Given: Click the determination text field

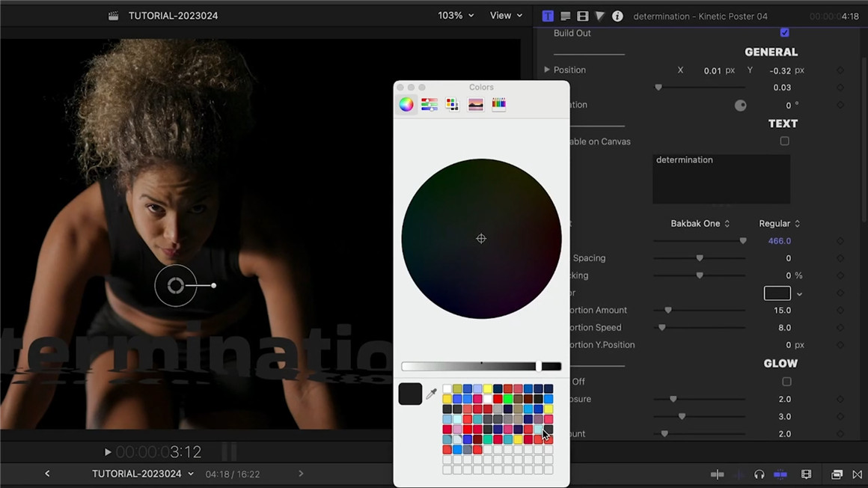Looking at the screenshot, I should 721,179.
